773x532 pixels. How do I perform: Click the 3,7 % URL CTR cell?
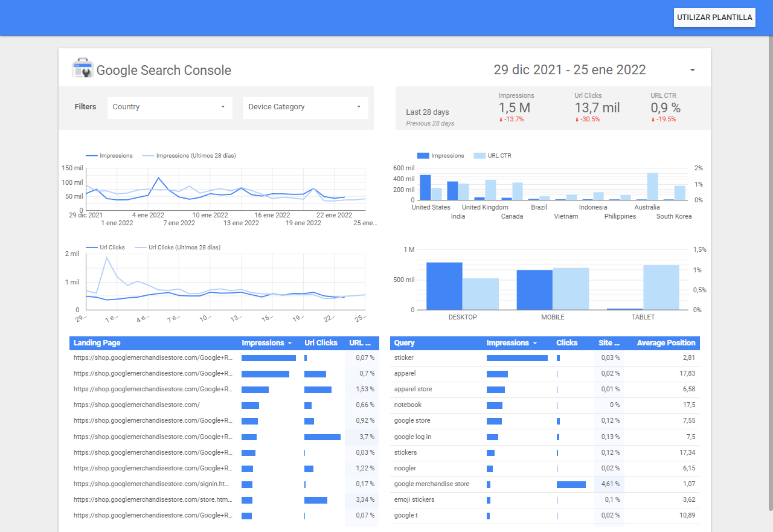click(361, 437)
